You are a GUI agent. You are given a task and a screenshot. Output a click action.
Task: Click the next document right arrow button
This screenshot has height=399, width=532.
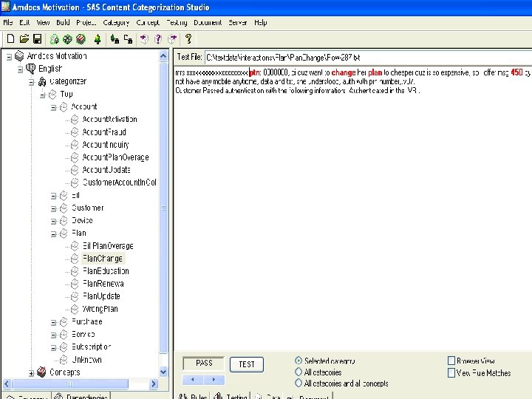pos(214,379)
